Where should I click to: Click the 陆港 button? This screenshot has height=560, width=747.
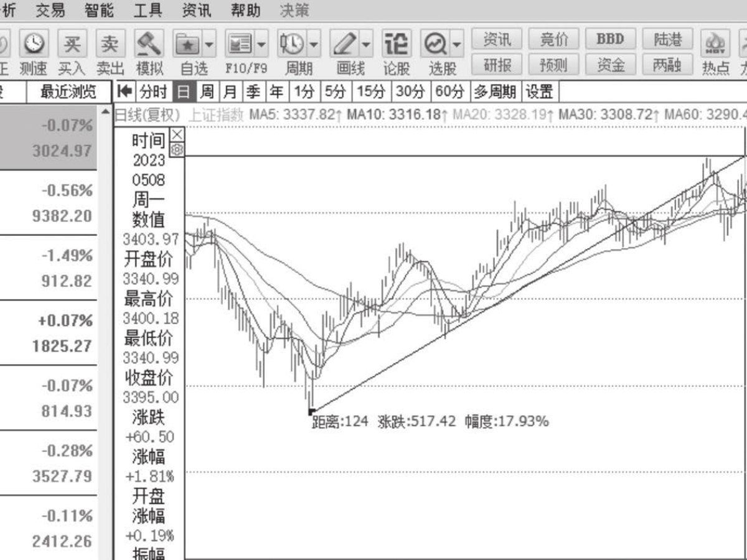click(x=667, y=39)
